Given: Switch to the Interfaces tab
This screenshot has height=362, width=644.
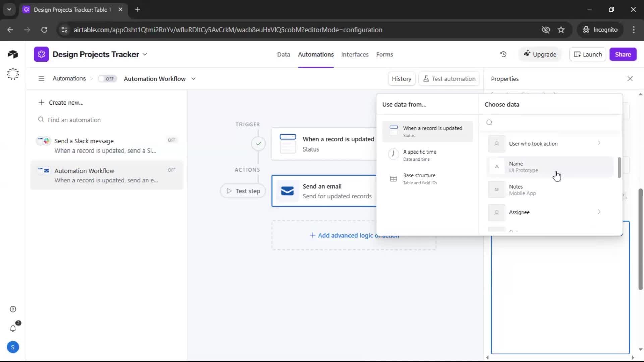Looking at the screenshot, I should tap(355, 54).
